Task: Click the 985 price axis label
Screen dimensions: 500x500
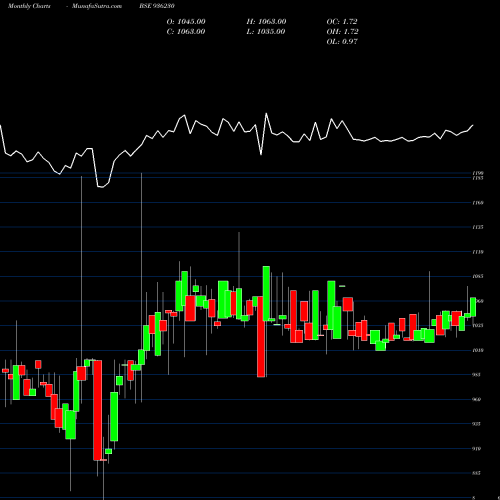Action: (477, 375)
